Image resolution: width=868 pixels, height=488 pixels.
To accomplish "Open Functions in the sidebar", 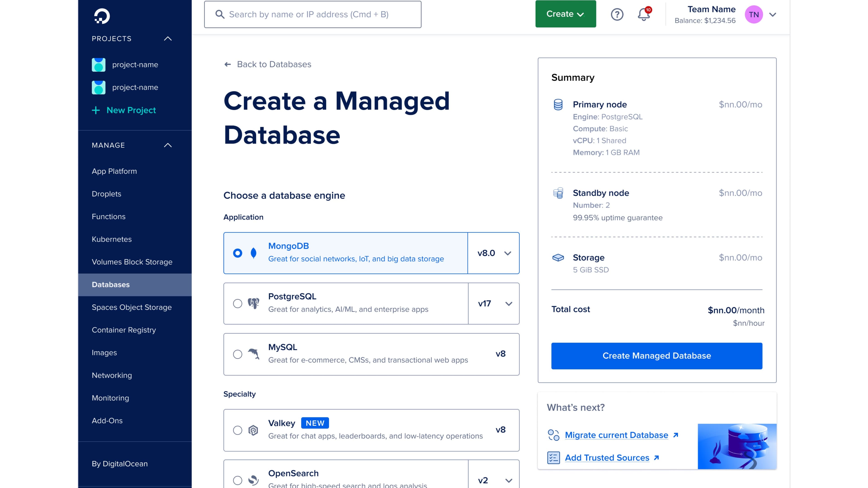I will 108,217.
